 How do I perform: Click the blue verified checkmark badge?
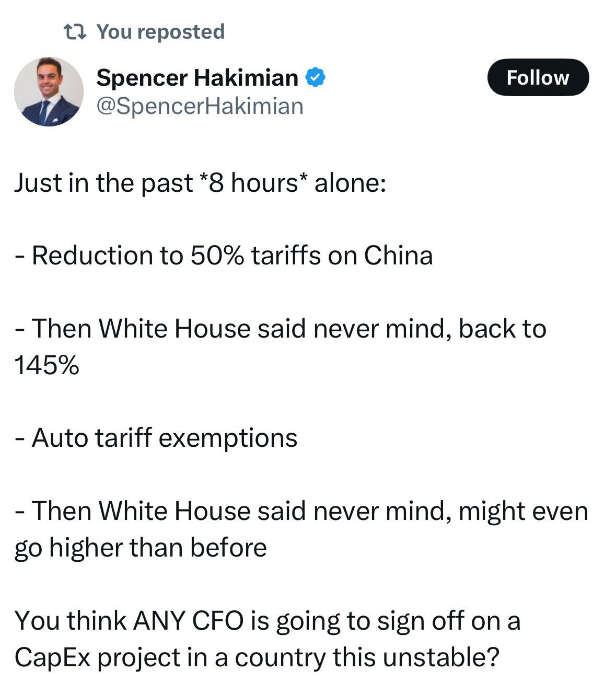pos(315,78)
